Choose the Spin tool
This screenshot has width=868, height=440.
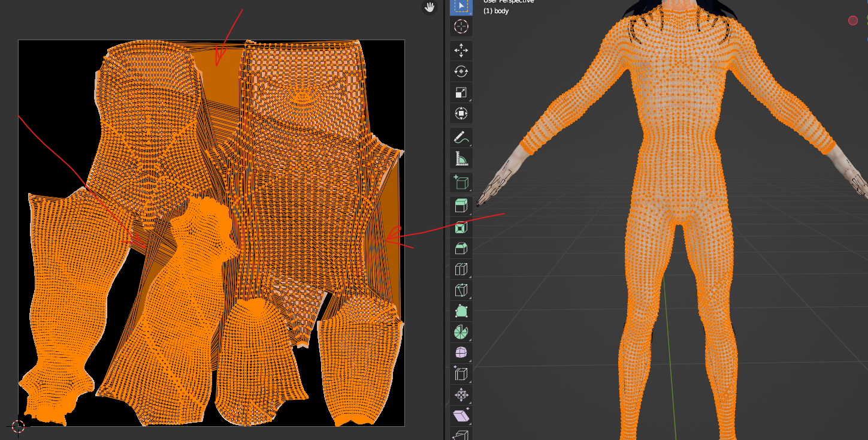[x=461, y=332]
